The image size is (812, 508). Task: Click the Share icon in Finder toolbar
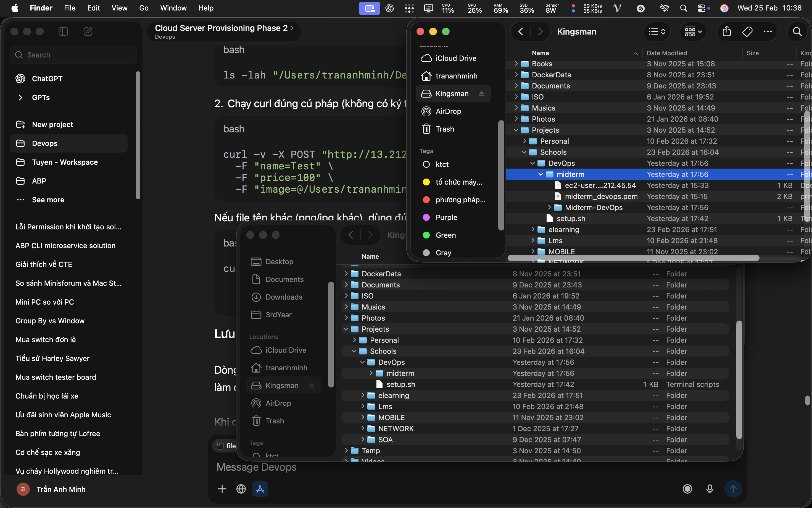726,32
